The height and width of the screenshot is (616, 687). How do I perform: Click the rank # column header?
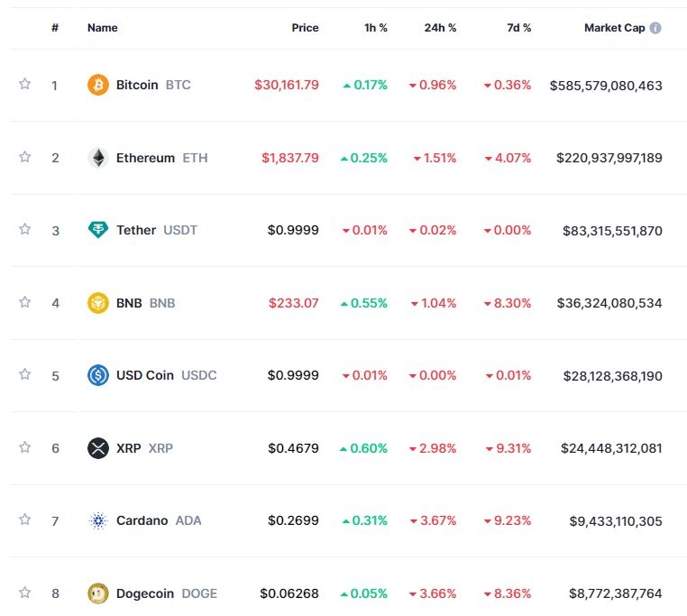tap(55, 28)
